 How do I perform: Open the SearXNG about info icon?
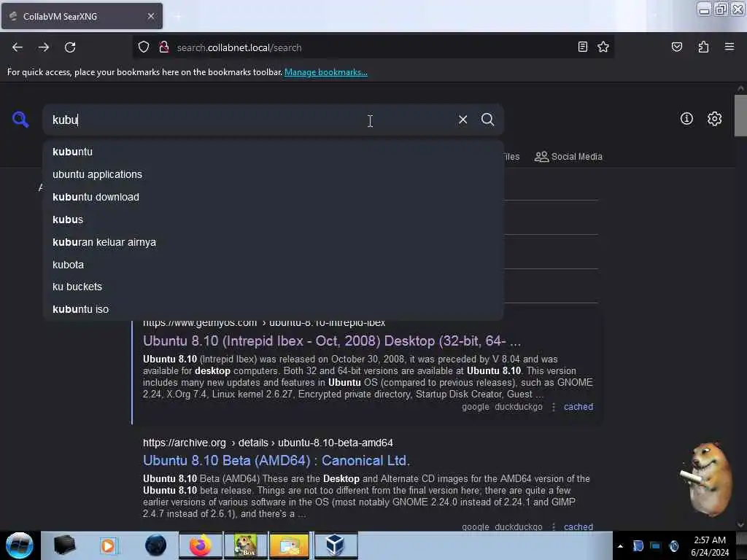686,119
